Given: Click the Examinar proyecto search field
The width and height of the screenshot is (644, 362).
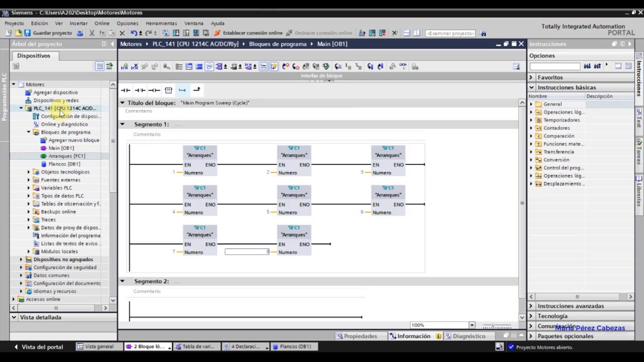Looking at the screenshot, I should pos(450,33).
